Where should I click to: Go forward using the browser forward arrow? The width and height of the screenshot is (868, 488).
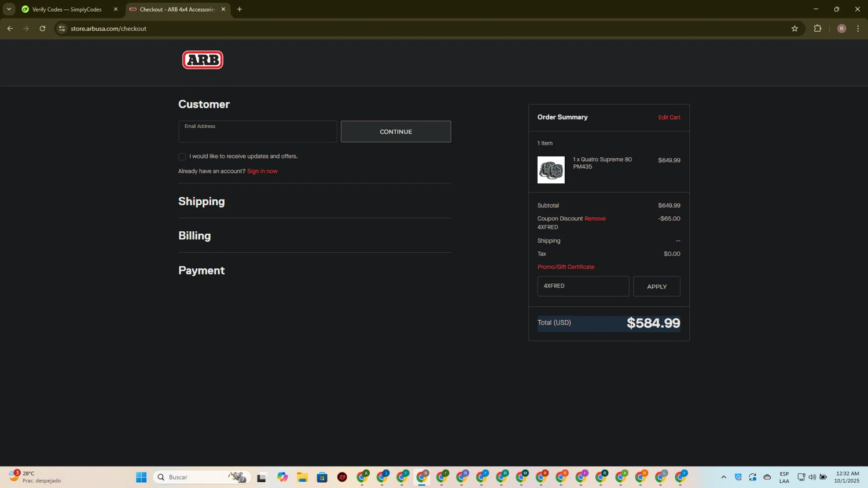click(x=26, y=28)
